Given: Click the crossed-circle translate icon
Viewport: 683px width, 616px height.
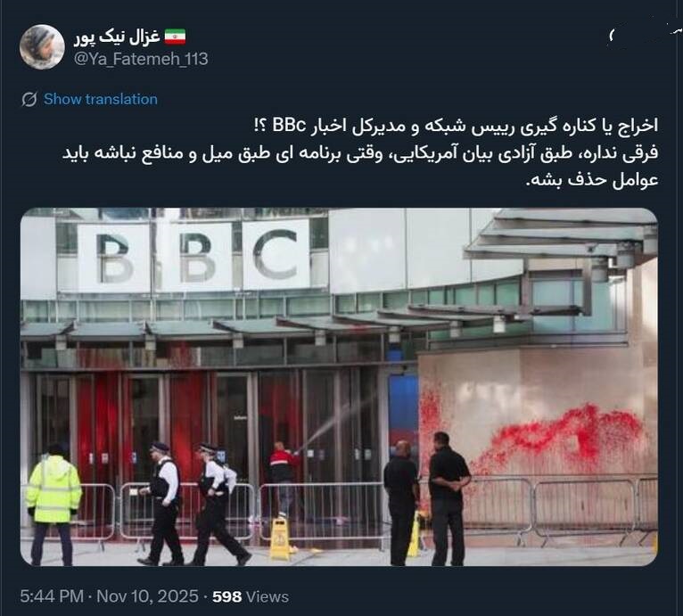Looking at the screenshot, I should 29,99.
